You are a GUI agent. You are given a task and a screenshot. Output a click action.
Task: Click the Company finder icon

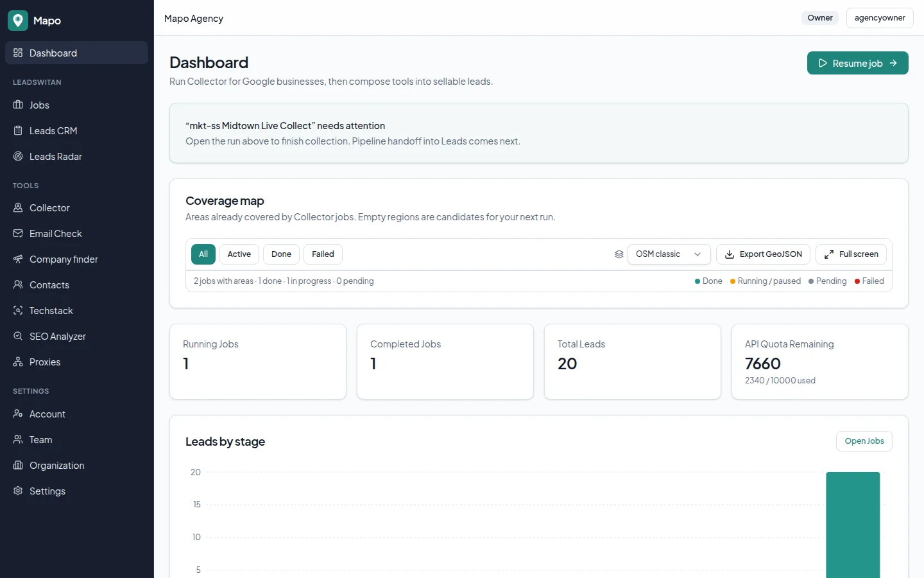(x=18, y=259)
